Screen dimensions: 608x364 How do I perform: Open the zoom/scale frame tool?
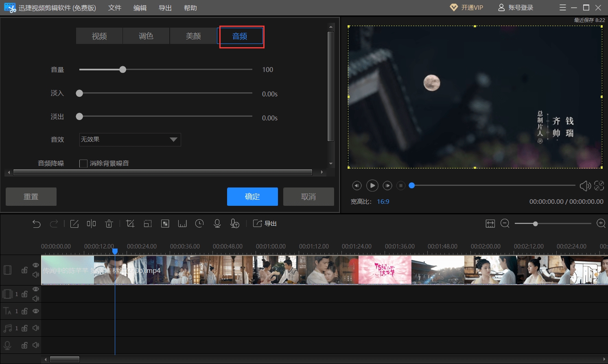pos(148,224)
